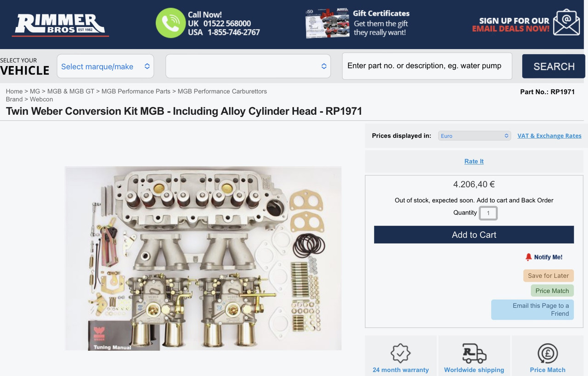Click the red Notify Me bell icon
This screenshot has height=376, width=588.
pyautogui.click(x=528, y=257)
